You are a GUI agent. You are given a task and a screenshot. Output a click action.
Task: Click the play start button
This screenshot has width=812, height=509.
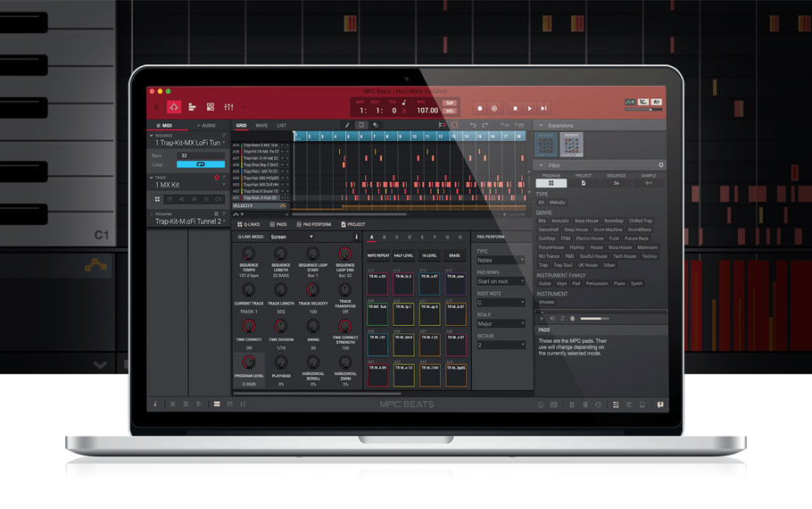point(543,108)
